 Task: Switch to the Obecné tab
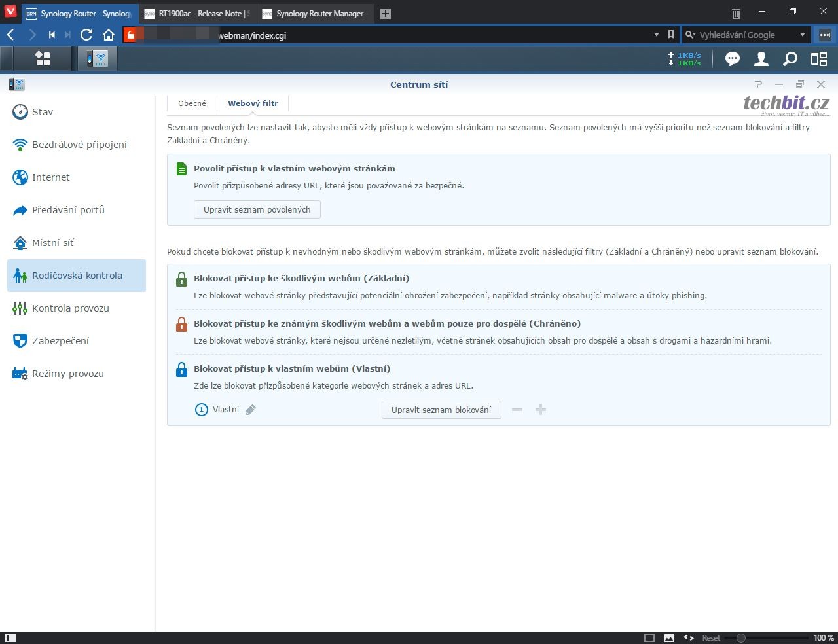(192, 103)
